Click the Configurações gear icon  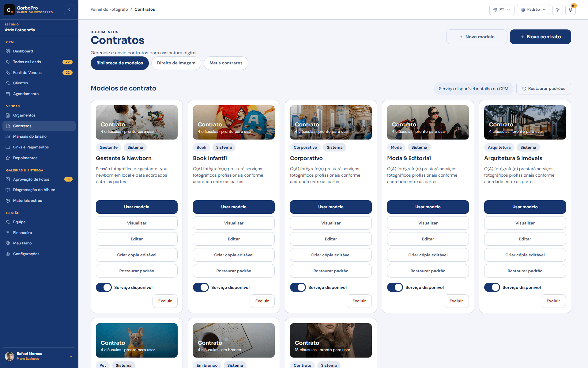[x=8, y=254]
